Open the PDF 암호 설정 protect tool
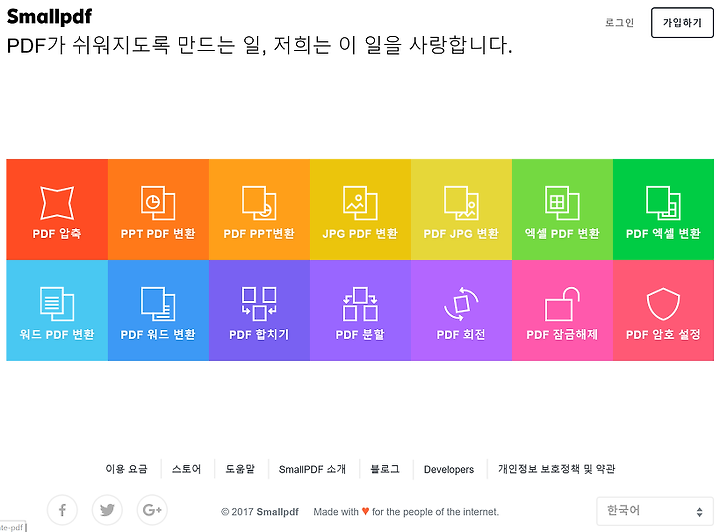The height and width of the screenshot is (532, 720). coord(664,310)
